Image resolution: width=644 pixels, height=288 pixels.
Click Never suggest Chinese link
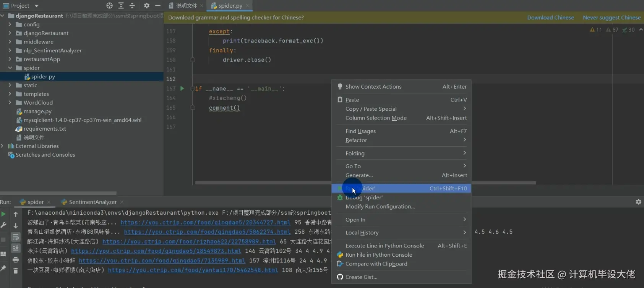612,18
